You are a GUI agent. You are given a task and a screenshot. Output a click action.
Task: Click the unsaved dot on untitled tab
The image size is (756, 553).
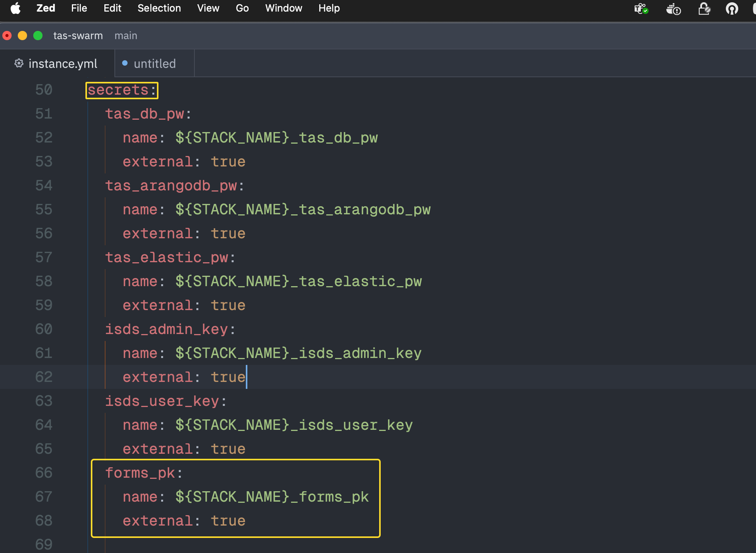125,63
